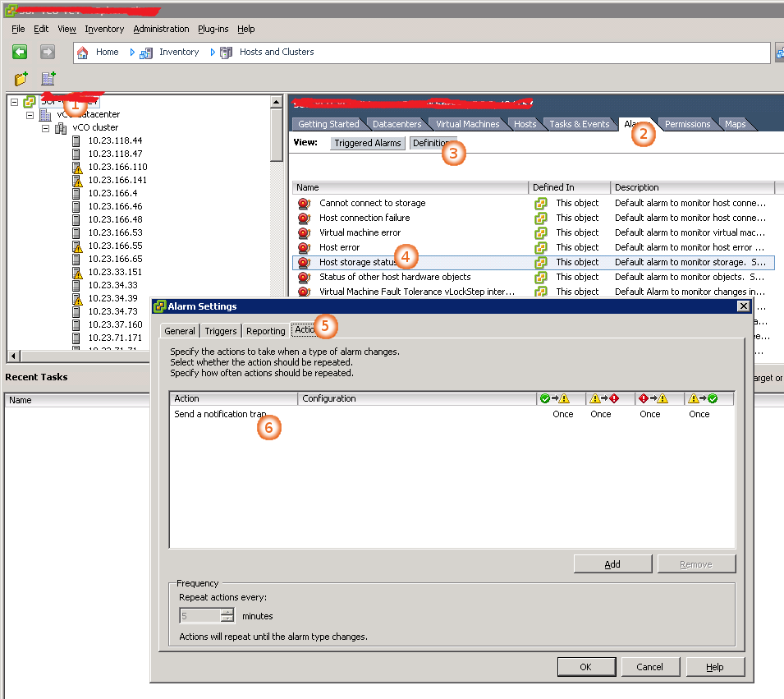Click the OK button in Alarm Settings
The height and width of the screenshot is (699, 784).
pyautogui.click(x=586, y=666)
